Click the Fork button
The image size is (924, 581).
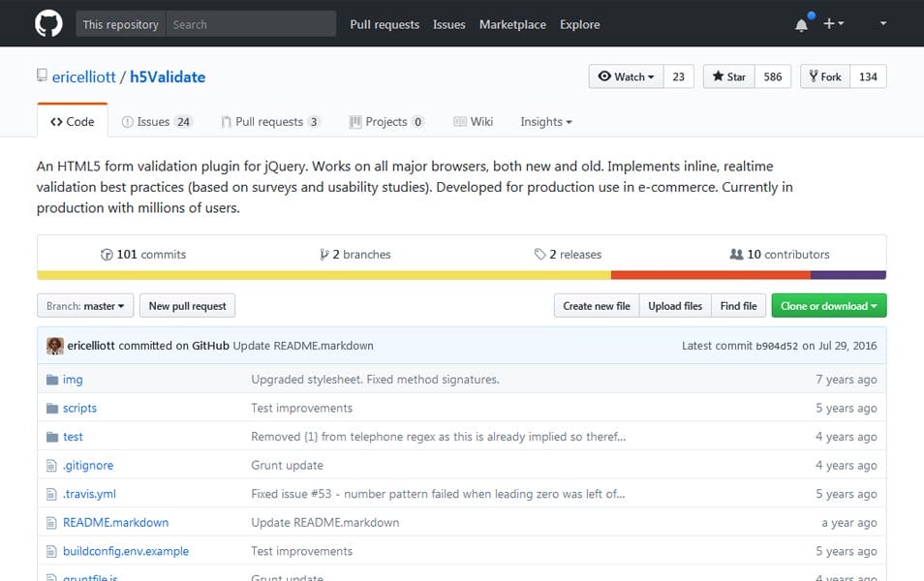pos(824,76)
